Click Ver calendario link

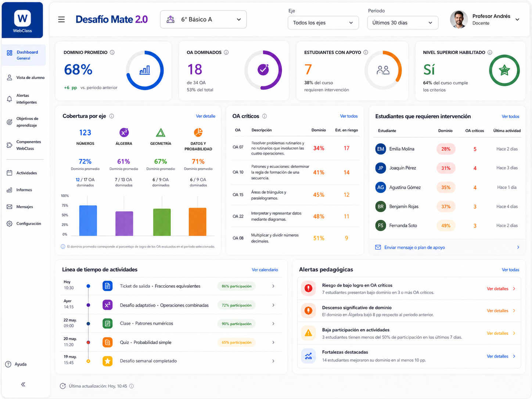click(265, 270)
